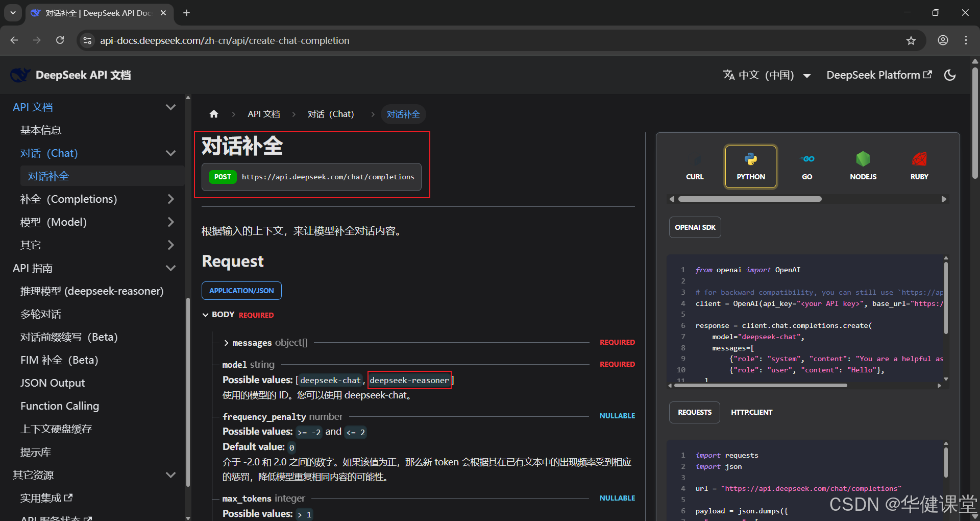Open the language selector 中文 (中国)
The width and height of the screenshot is (980, 521).
tap(767, 75)
